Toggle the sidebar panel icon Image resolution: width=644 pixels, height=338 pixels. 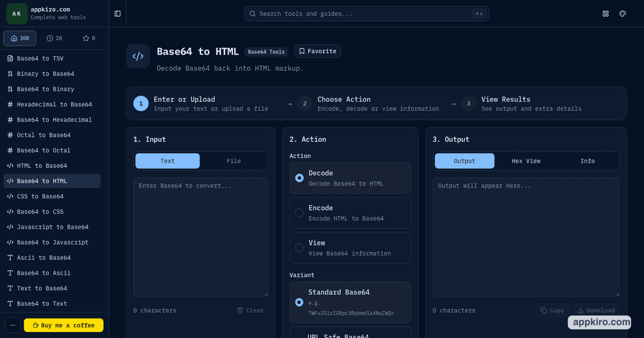point(118,13)
